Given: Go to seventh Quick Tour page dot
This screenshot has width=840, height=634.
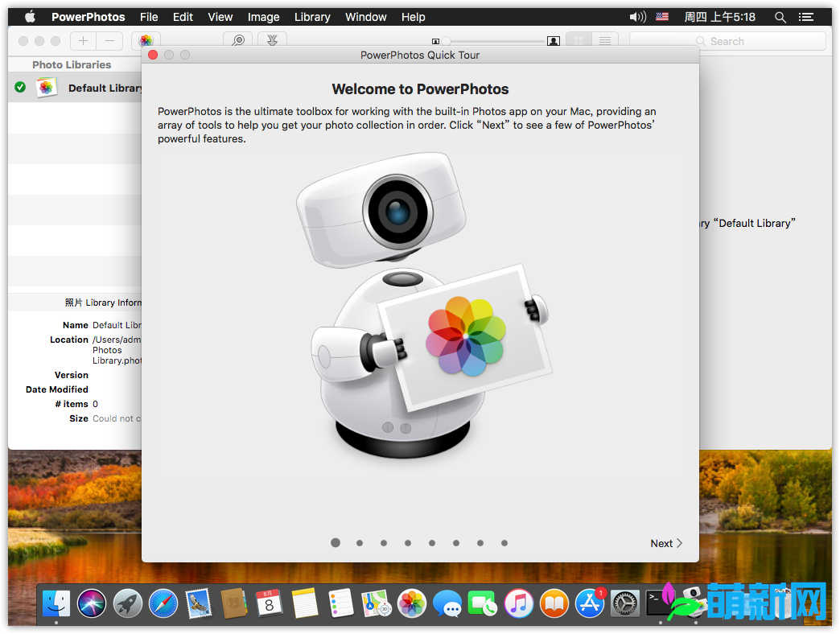Looking at the screenshot, I should 480,543.
